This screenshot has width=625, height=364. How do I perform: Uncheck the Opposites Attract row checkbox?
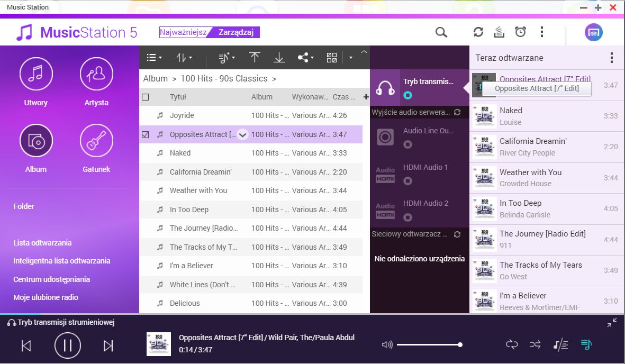coord(146,134)
